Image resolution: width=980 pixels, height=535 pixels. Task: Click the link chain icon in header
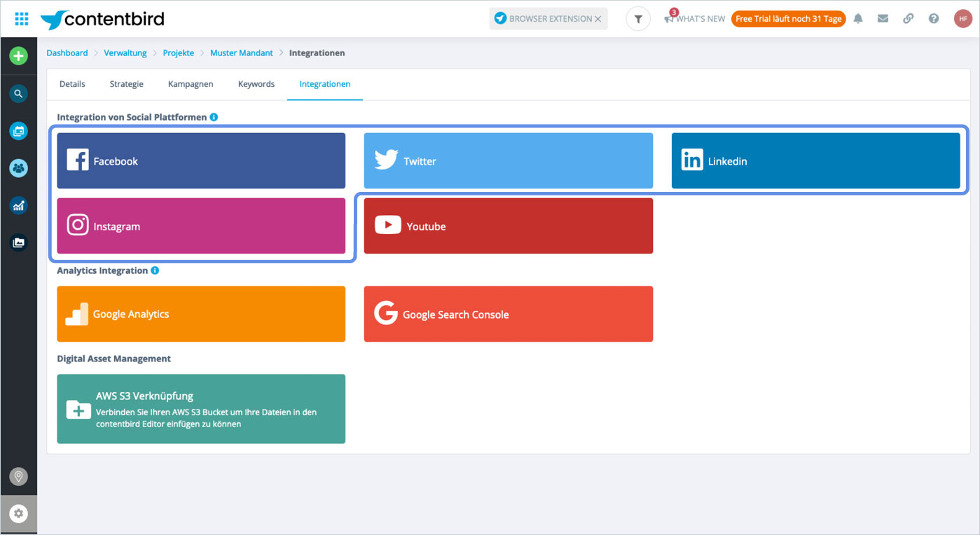point(908,19)
